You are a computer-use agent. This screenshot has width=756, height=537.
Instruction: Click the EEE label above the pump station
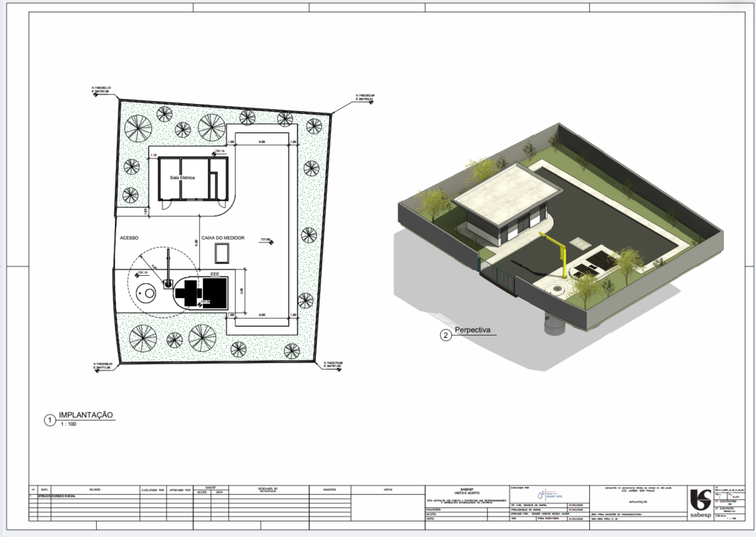coord(216,273)
